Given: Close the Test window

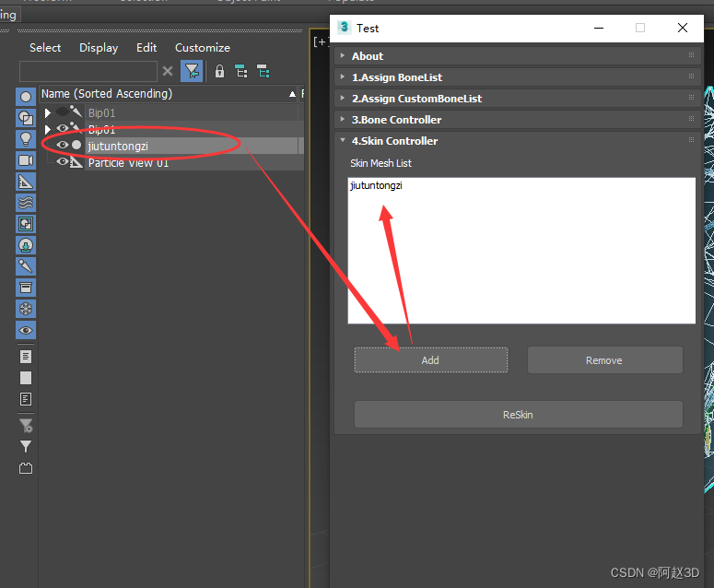Looking at the screenshot, I should 682,29.
